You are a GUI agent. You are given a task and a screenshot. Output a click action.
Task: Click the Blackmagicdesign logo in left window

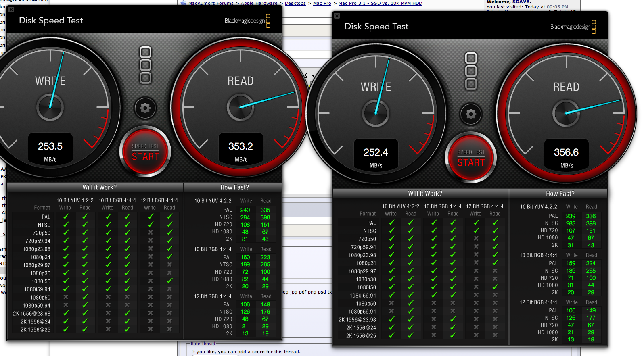click(x=247, y=21)
